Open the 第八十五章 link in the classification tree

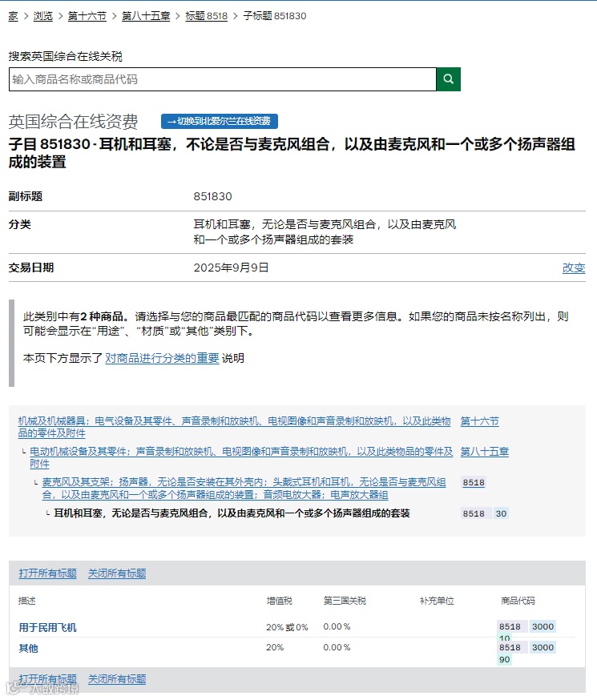[x=485, y=452]
